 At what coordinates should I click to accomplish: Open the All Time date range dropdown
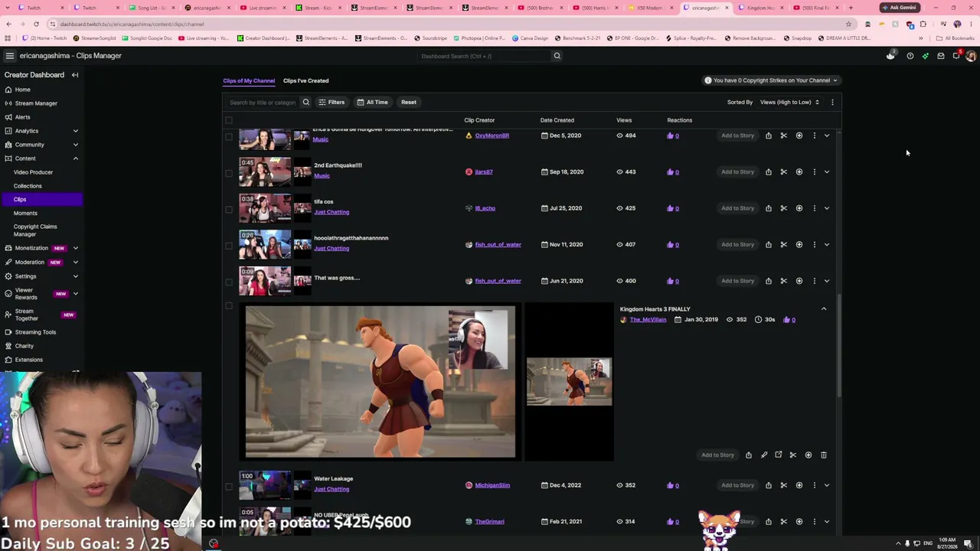(373, 102)
